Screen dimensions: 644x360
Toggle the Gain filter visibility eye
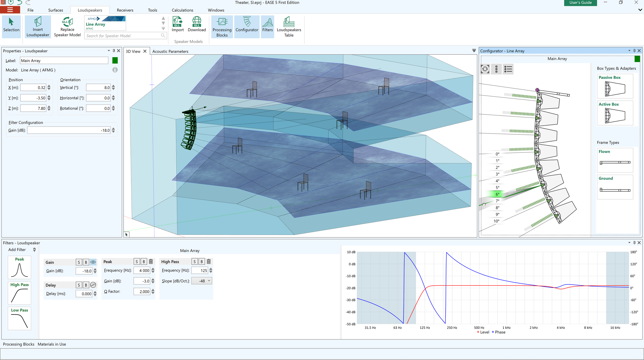pos(93,262)
